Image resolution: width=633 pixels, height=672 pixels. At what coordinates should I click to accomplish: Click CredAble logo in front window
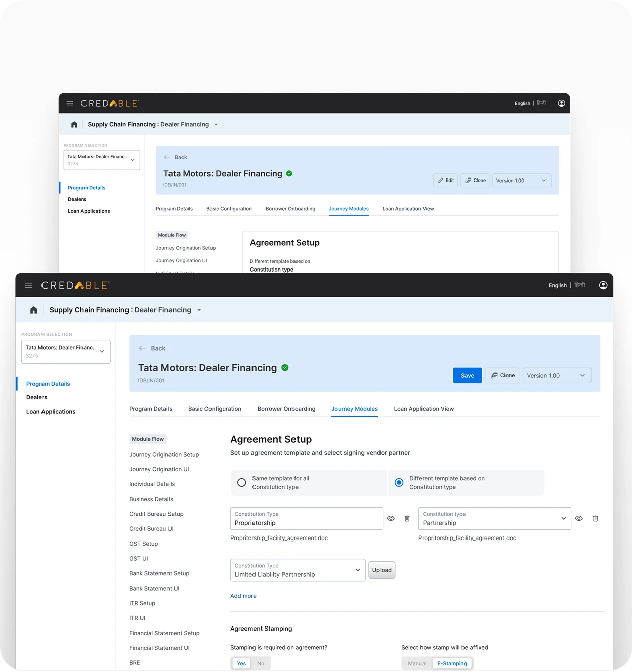pyautogui.click(x=75, y=285)
